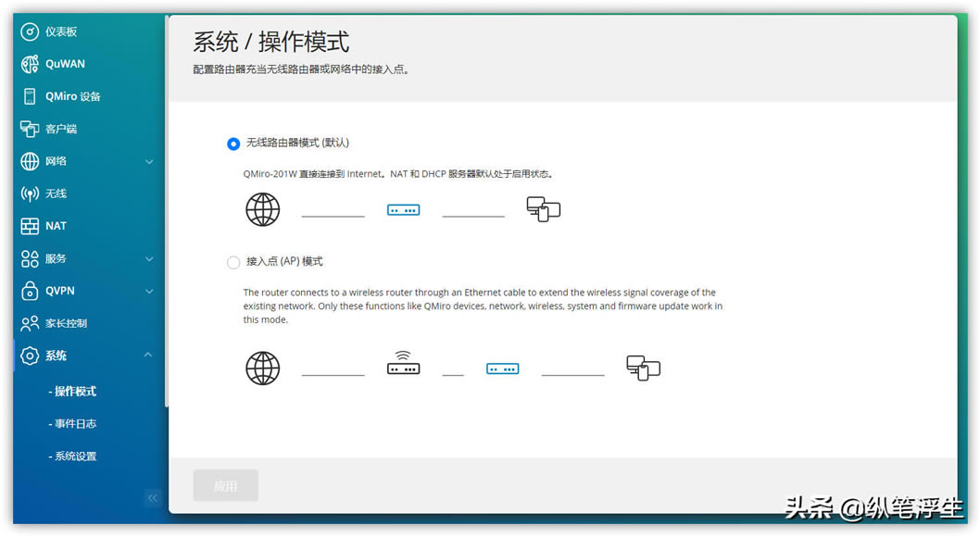Click the 系统 gear icon

pyautogui.click(x=30, y=356)
